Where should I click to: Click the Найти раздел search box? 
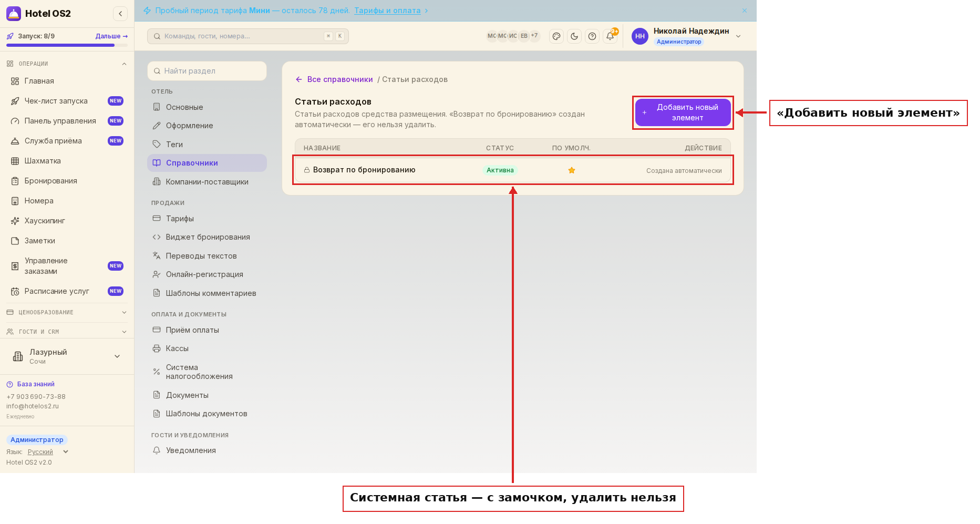coord(207,71)
